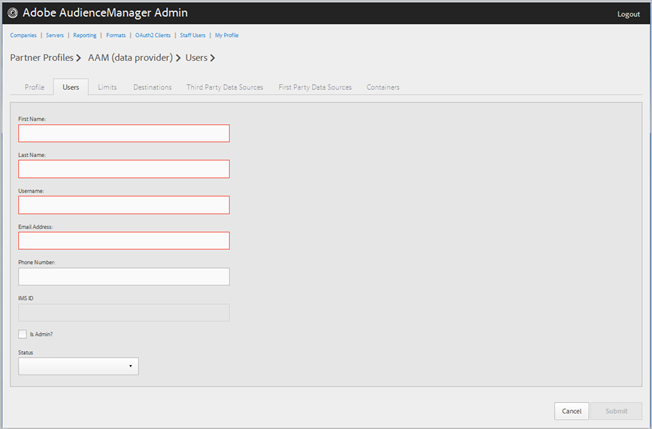
Task: Open the Reporting navigation link
Action: [x=85, y=35]
